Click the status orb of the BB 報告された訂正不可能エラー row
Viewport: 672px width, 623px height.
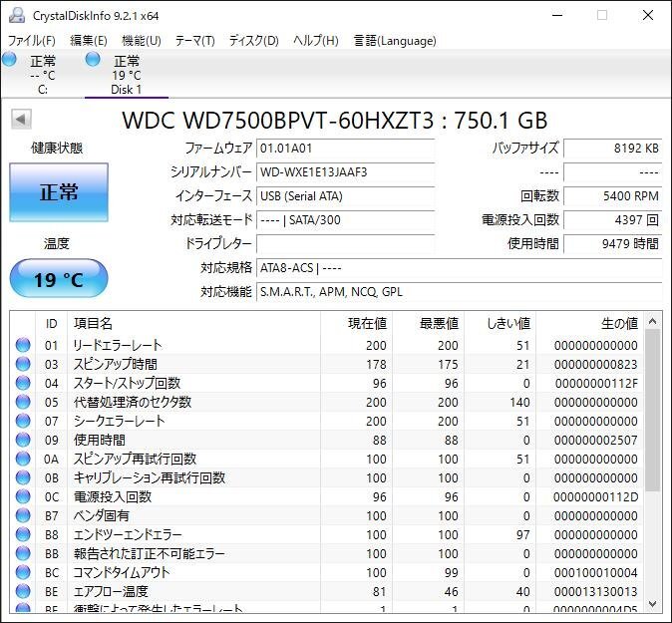coord(23,553)
